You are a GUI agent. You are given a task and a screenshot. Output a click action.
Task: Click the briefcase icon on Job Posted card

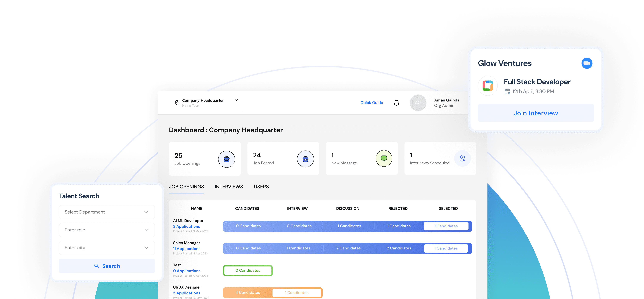click(305, 159)
